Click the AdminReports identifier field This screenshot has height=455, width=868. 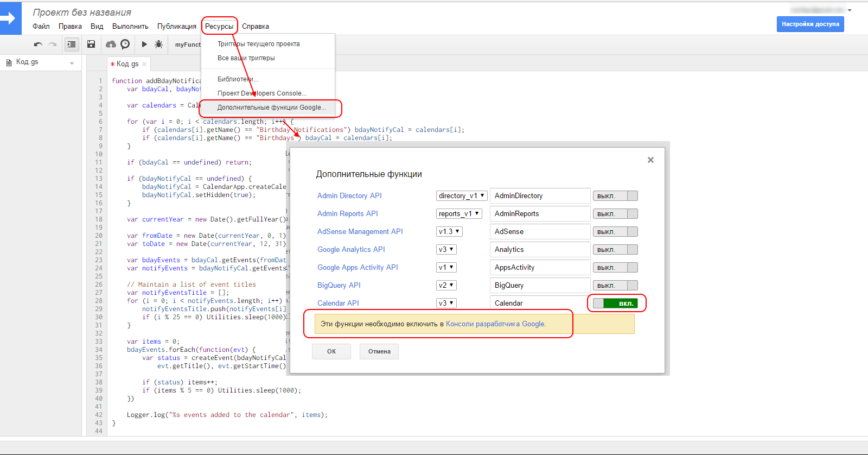click(540, 213)
